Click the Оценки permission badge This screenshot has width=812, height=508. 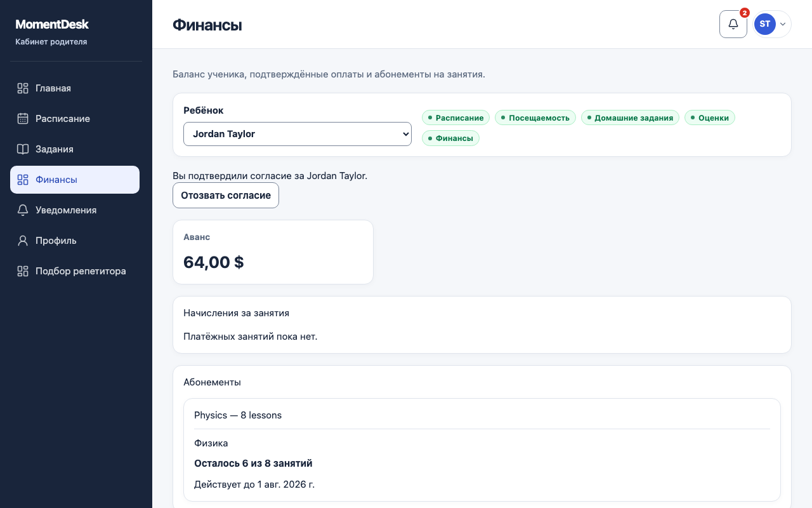710,117
